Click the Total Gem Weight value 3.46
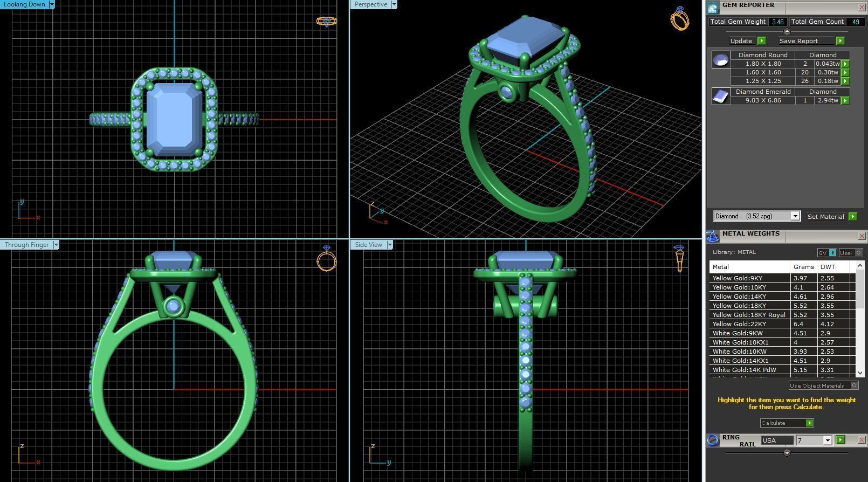 777,22
